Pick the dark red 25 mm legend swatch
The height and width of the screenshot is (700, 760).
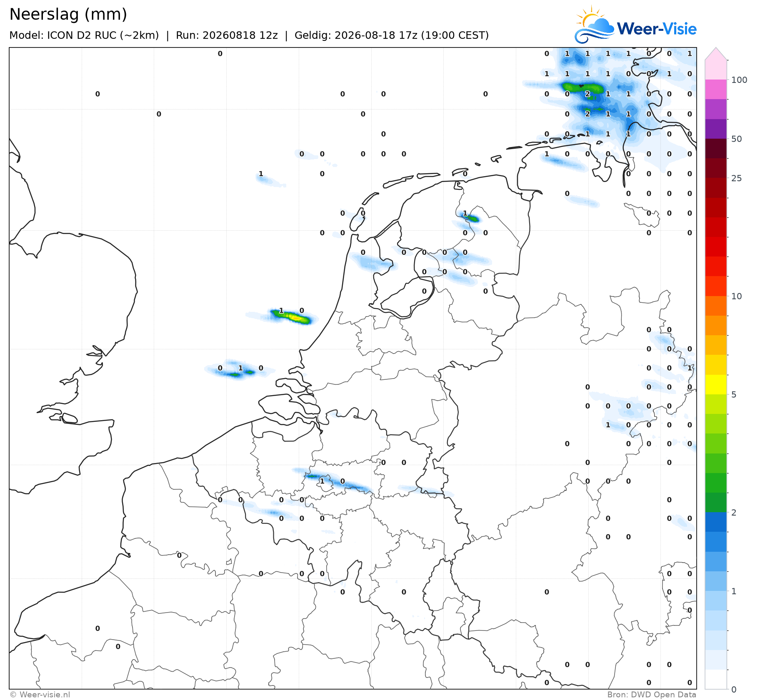click(x=716, y=168)
